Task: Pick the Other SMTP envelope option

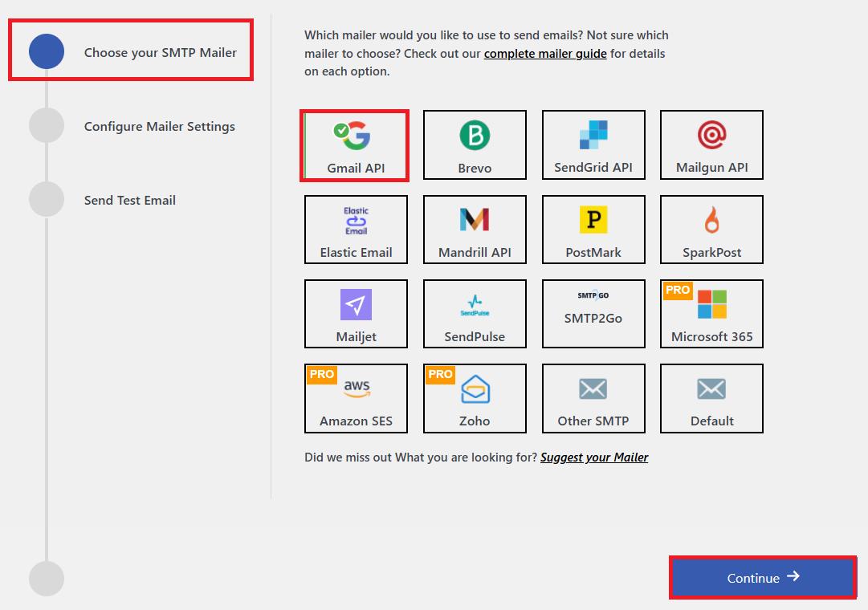Action: pyautogui.click(x=593, y=397)
